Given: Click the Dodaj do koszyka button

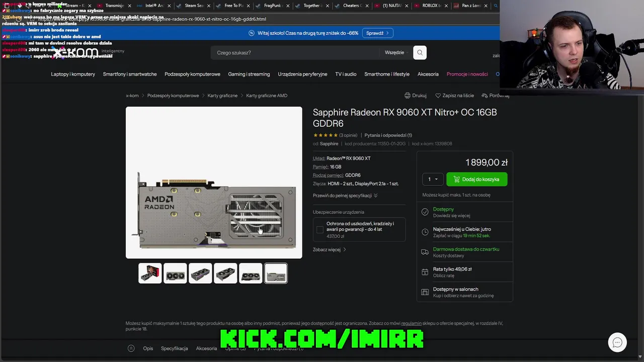Looking at the screenshot, I should [476, 179].
